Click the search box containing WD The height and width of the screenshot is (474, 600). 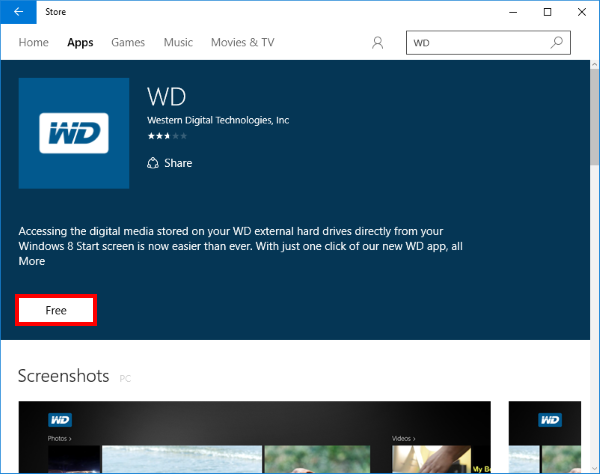click(x=488, y=42)
